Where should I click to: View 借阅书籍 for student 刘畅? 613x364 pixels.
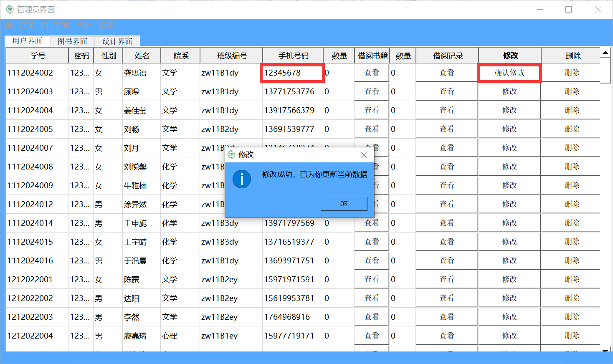[372, 129]
